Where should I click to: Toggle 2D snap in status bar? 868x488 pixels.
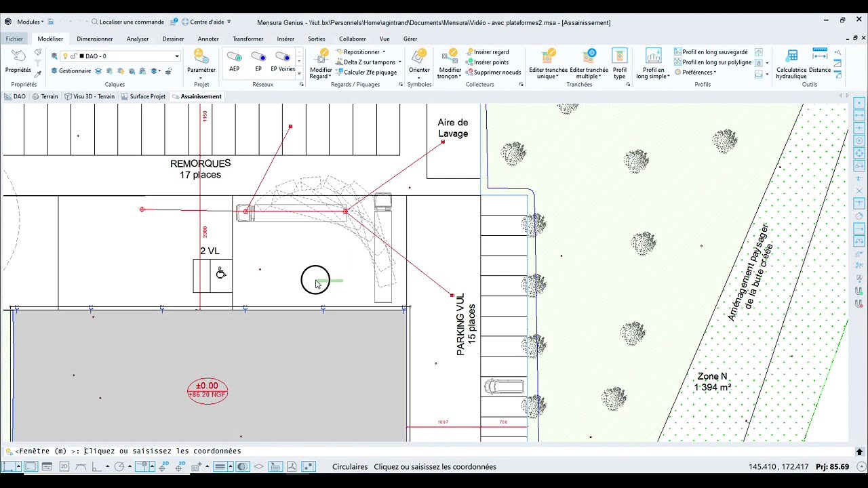165,466
